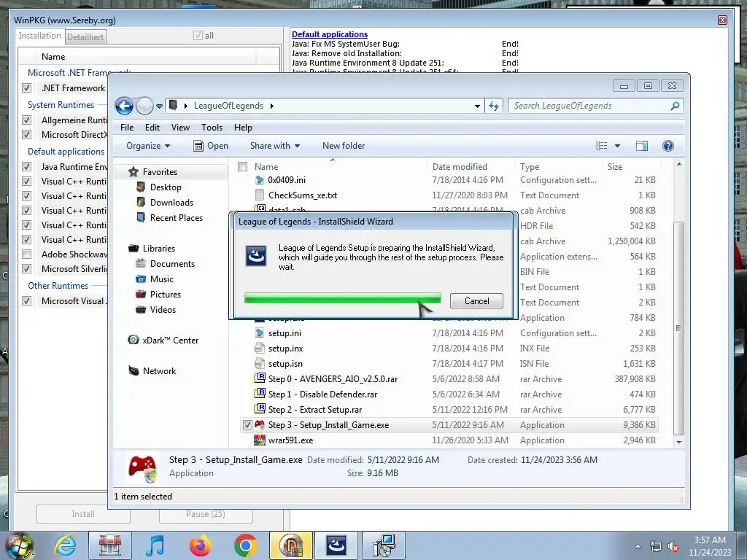This screenshot has width=747, height=560.
Task: Open the Music library
Action: 161,279
